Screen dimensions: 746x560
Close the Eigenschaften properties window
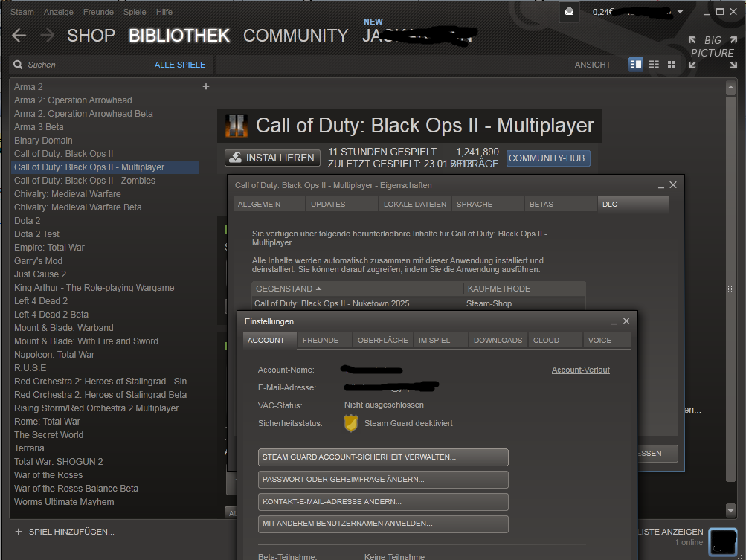(672, 184)
